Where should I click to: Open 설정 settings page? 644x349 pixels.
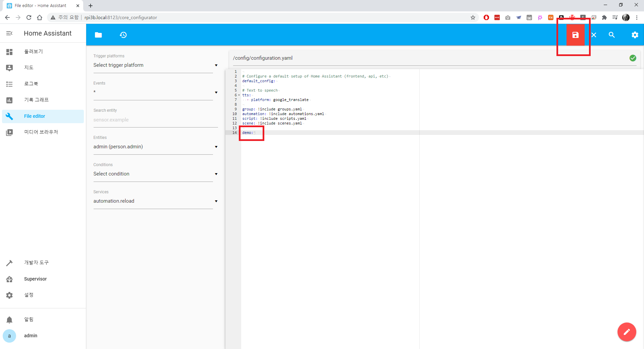point(43,295)
